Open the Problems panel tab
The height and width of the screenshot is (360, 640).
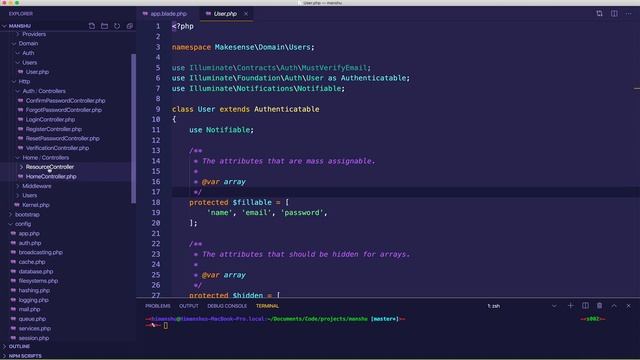[x=158, y=306]
